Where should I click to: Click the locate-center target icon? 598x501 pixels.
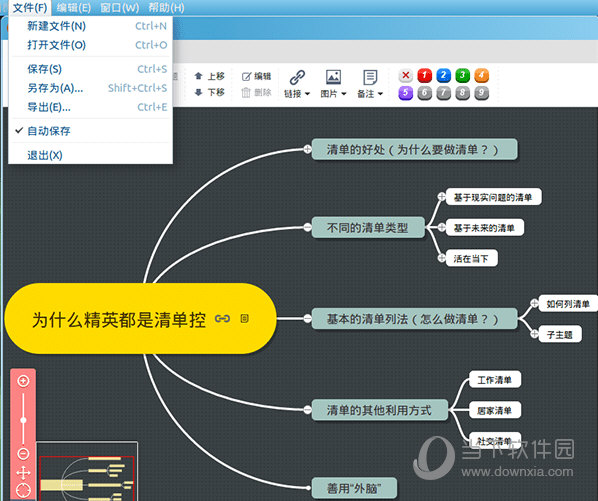(x=23, y=491)
